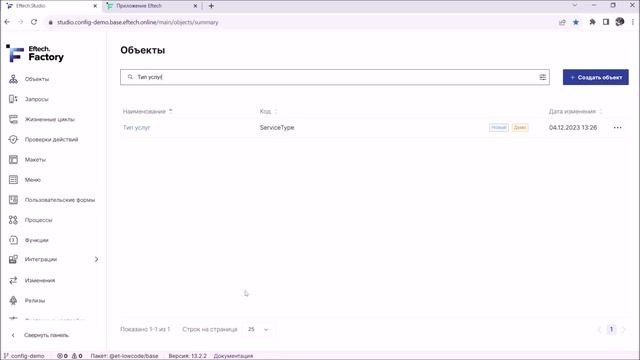Click share page icon in address bar
This screenshot has width=640, height=360.
tap(562, 22)
